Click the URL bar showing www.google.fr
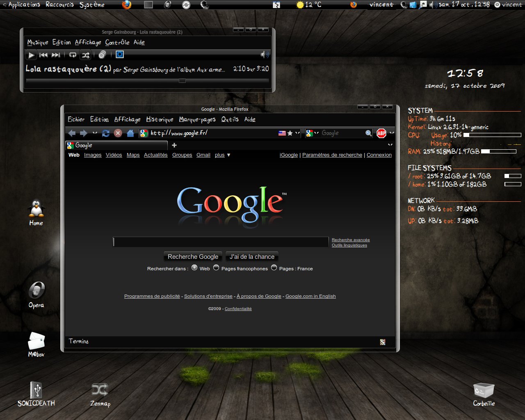The width and height of the screenshot is (525, 420). pos(213,133)
